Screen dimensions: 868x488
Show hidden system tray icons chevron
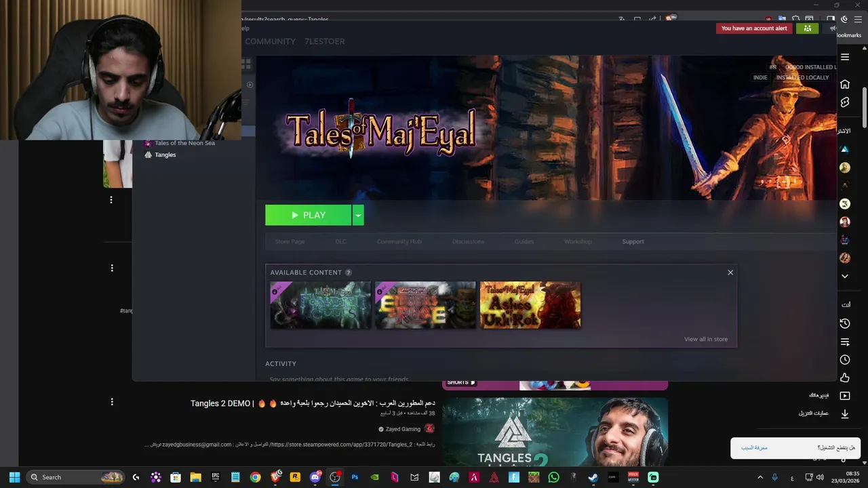coord(760,477)
